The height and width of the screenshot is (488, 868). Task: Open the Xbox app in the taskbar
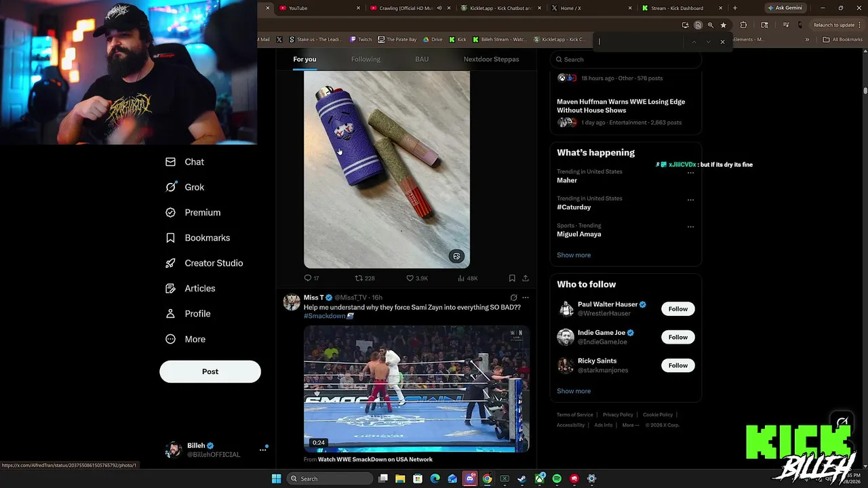(539, 479)
